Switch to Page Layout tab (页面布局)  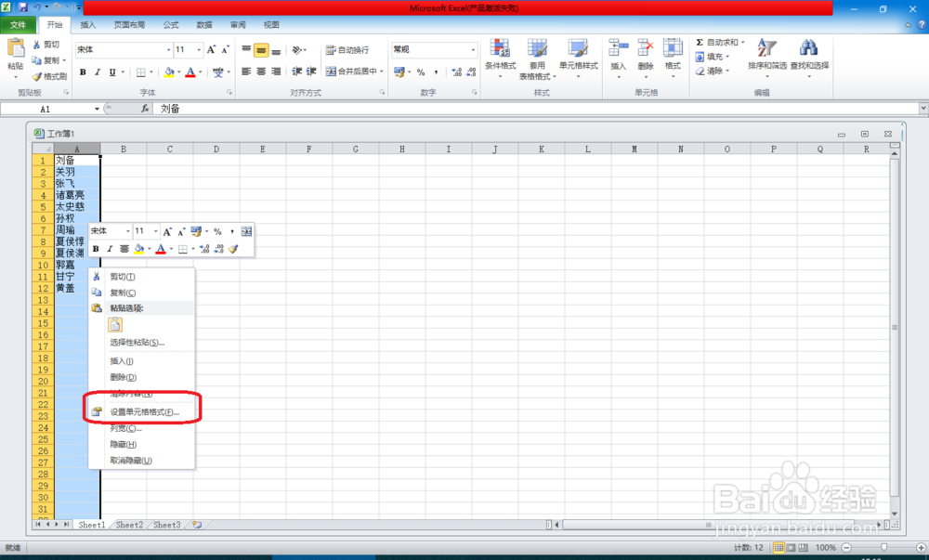coord(129,25)
